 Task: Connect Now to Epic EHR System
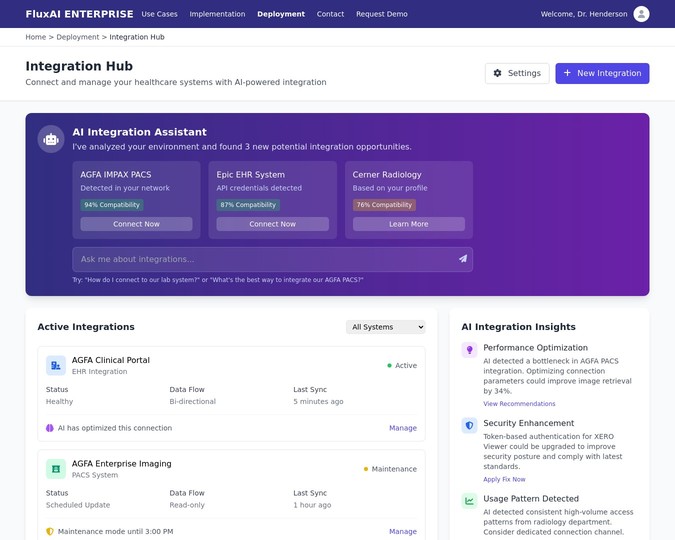coord(272,224)
